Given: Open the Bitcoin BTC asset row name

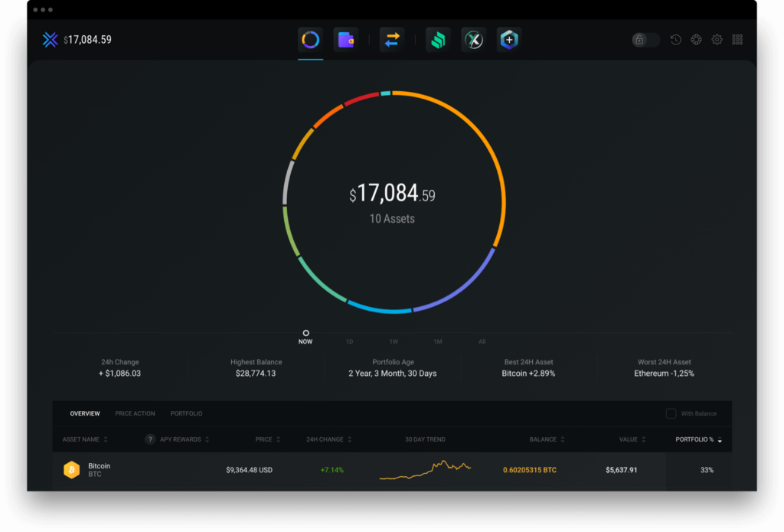Looking at the screenshot, I should pos(99,469).
